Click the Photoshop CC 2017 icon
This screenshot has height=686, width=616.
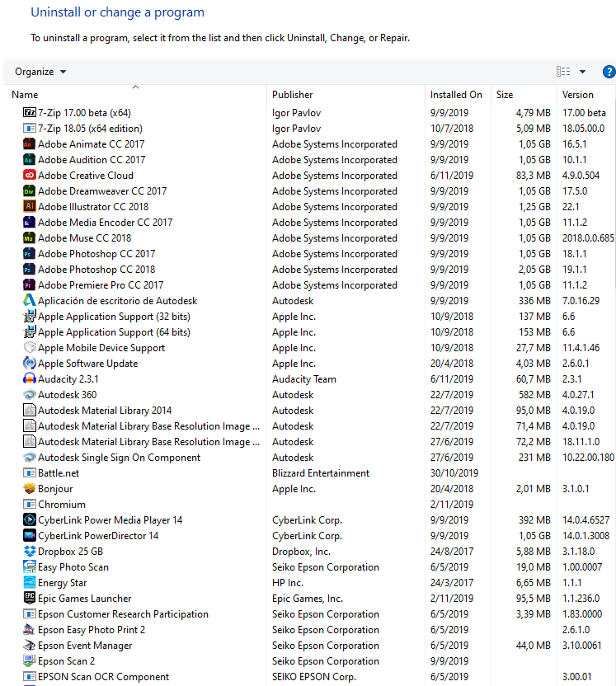pyautogui.click(x=30, y=254)
